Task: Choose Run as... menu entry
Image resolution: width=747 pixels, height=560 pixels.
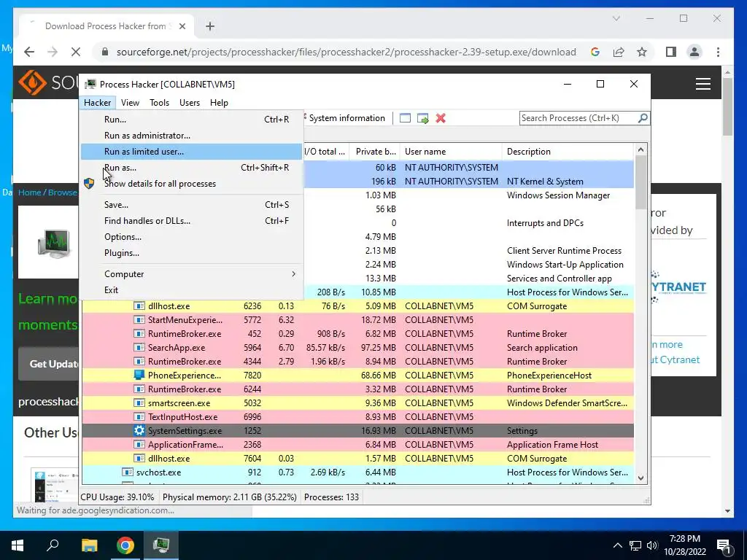Action: point(192,168)
